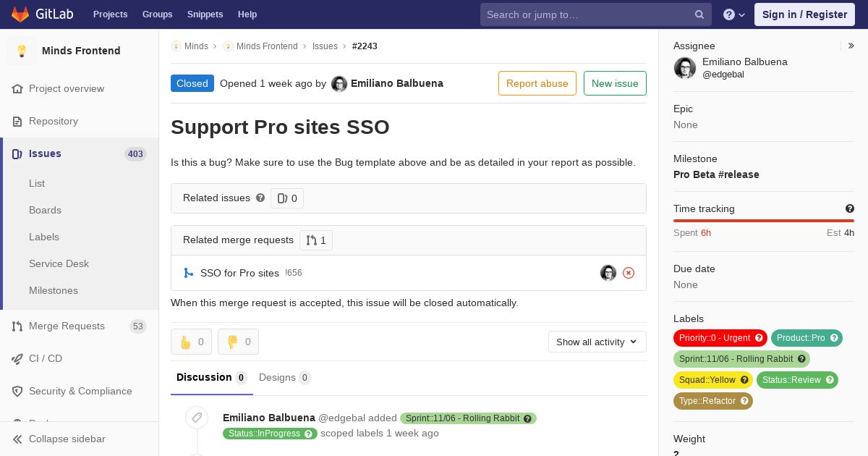Open the Show all activity dropdown
Screen dimensions: 868x456
597,342
